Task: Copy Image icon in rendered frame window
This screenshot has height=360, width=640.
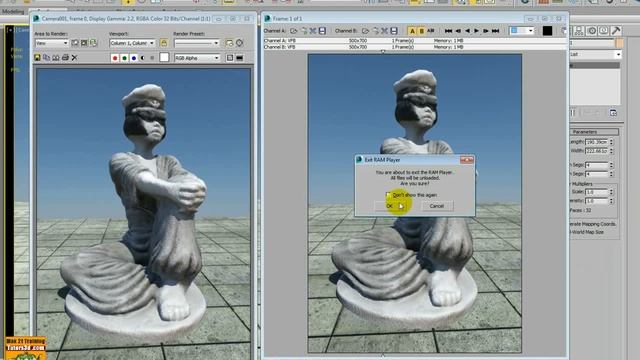Action: coord(47,58)
